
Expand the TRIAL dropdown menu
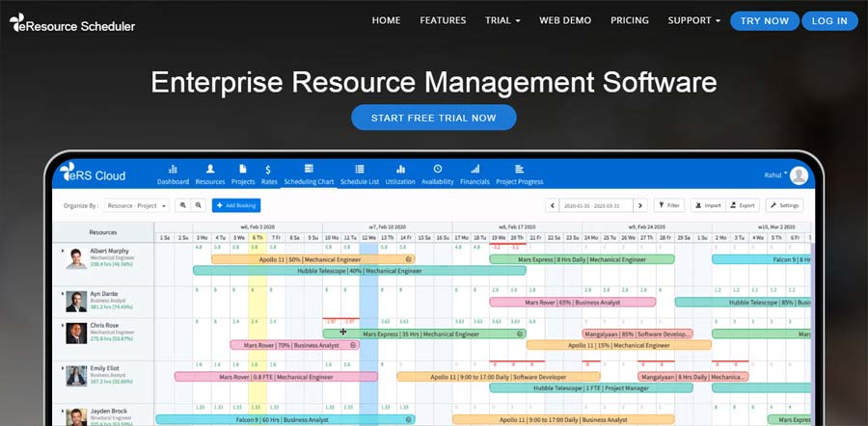(x=502, y=20)
